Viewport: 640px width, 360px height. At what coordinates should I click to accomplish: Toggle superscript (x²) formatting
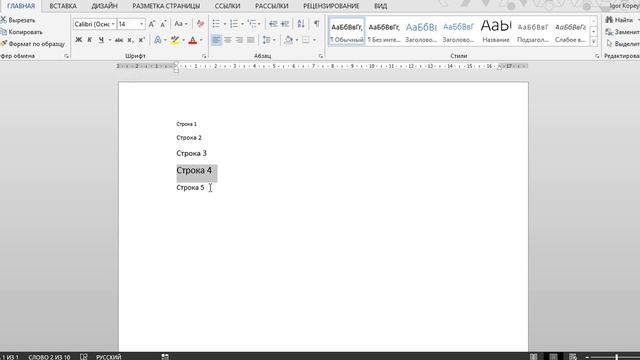[x=141, y=40]
